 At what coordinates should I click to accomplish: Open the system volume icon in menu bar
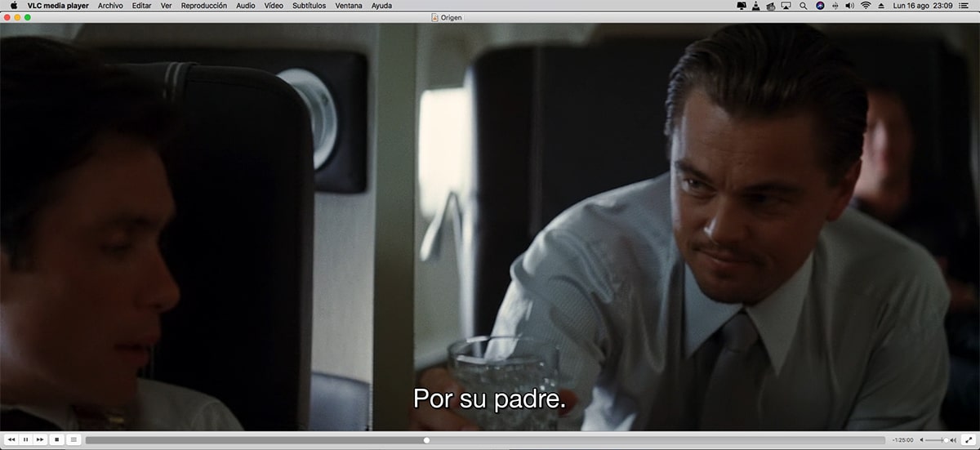click(849, 5)
